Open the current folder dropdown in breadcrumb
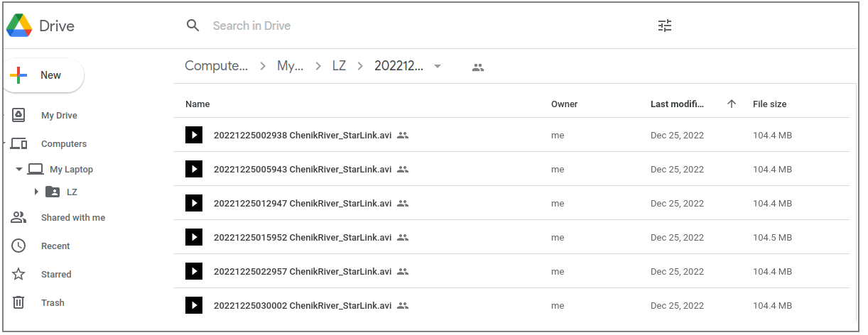Screen dimensions: 868x335 [x=438, y=67]
